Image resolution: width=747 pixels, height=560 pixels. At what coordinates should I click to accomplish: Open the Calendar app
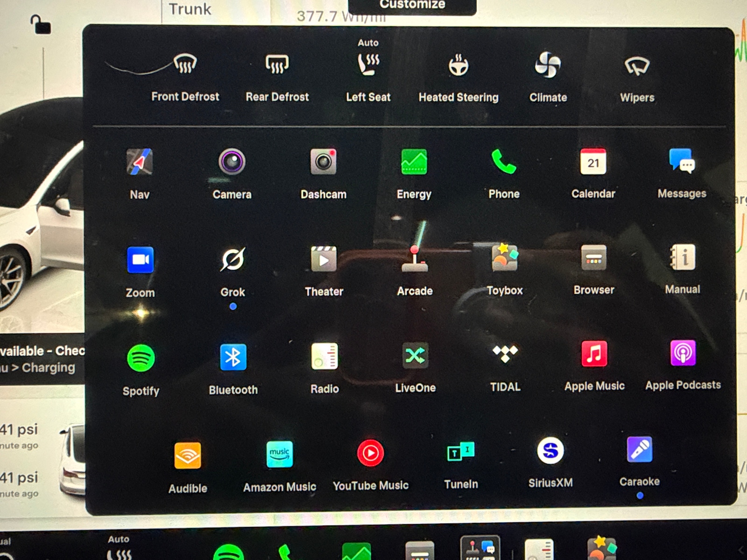tap(593, 161)
